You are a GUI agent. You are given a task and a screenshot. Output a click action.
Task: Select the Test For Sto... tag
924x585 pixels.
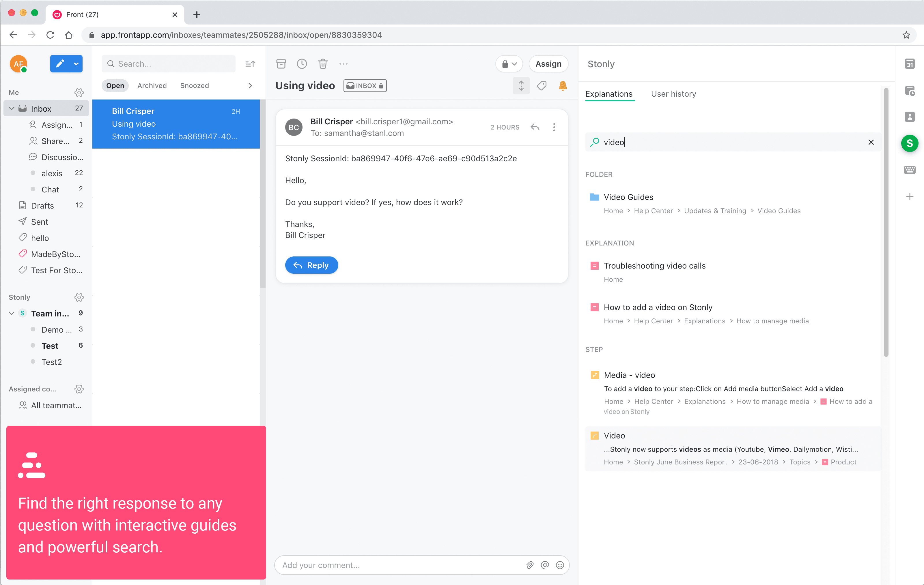tap(50, 270)
